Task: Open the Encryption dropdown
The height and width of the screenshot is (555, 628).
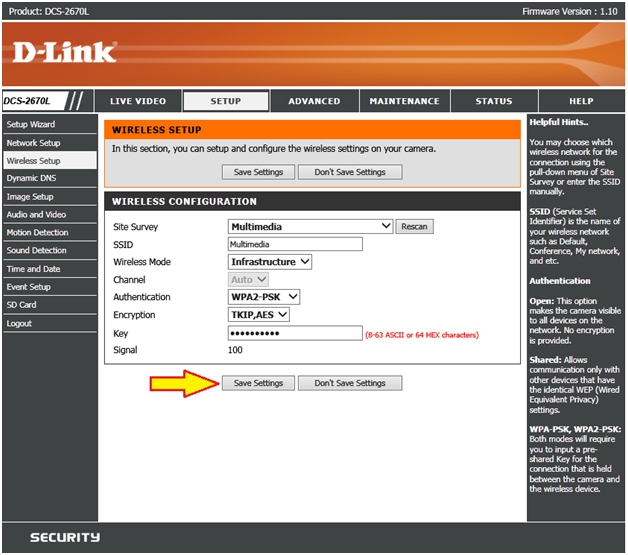Action: tap(259, 315)
